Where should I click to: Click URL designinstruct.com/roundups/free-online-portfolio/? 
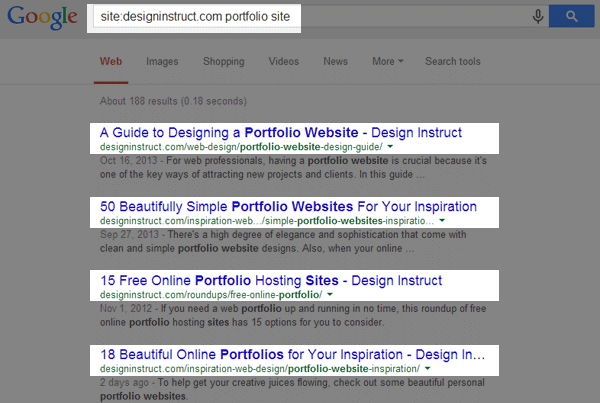(x=211, y=295)
